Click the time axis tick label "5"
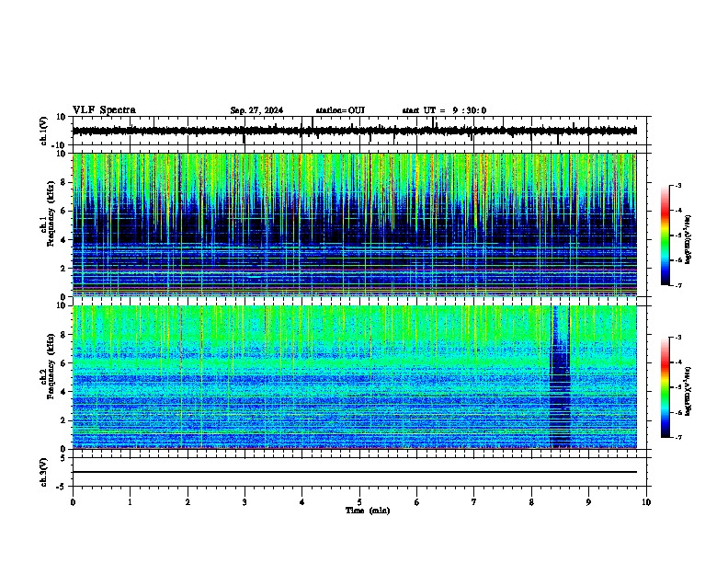This screenshot has height=563, width=728. (x=359, y=502)
